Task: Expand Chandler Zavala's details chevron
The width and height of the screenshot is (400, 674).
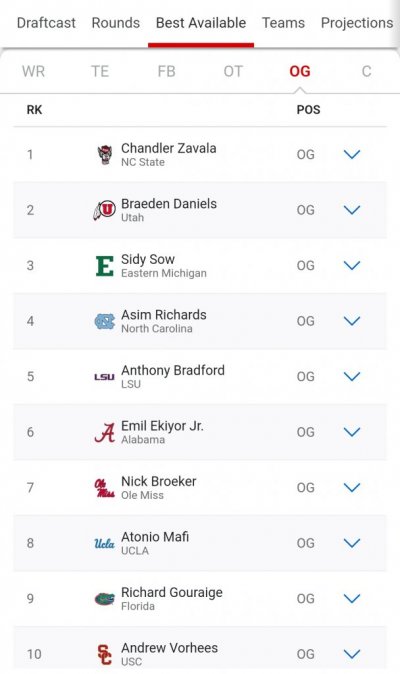Action: click(352, 154)
